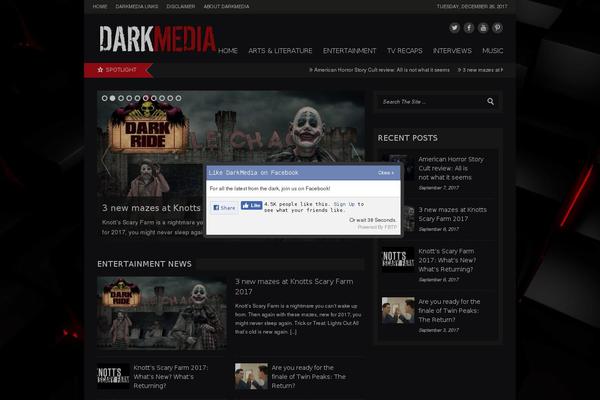Select the seventh slider dot
This screenshot has height=400, width=600.
click(154, 98)
